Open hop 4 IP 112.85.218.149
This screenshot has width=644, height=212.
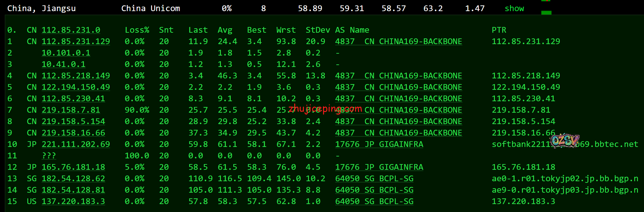[x=76, y=76]
